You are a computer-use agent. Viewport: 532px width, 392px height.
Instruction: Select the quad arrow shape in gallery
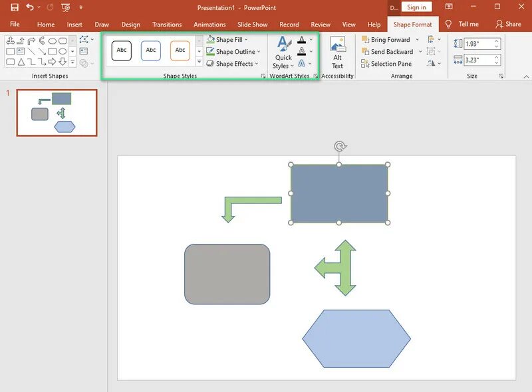click(11, 41)
